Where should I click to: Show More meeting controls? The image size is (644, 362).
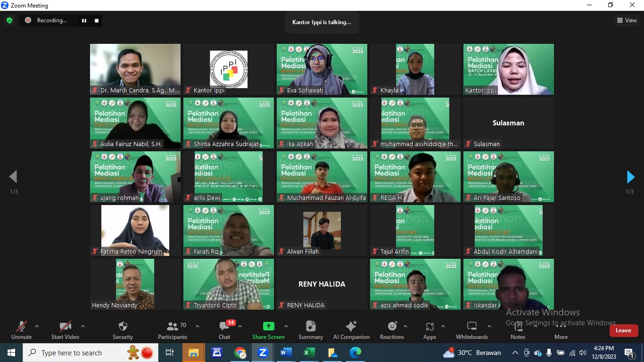coord(561,330)
